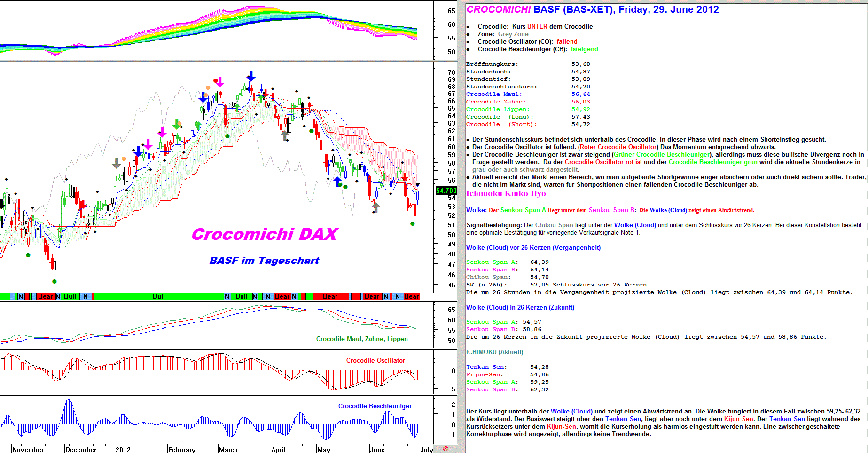Viewport: 868px width, 453px height.
Task: Select the longest green Bull phase segment
Action: (159, 296)
